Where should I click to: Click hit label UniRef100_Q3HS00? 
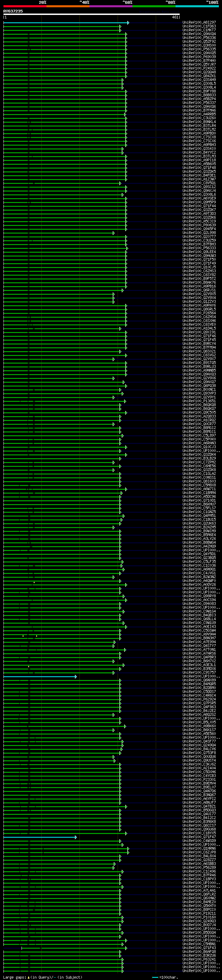click(199, 45)
